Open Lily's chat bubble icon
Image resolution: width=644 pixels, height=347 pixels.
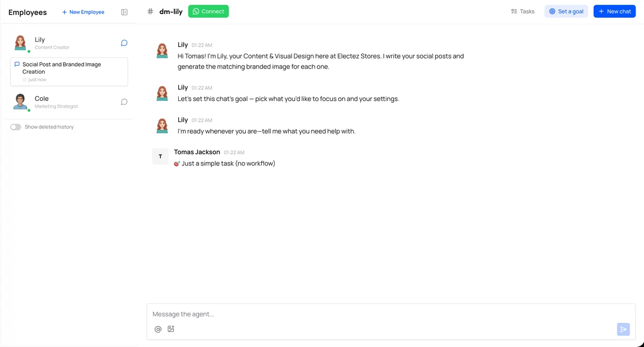pos(124,43)
